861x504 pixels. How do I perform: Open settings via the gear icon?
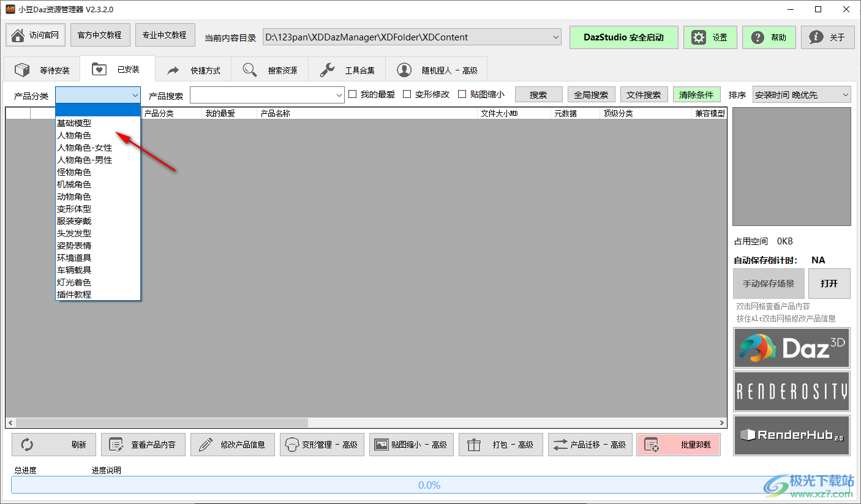click(699, 37)
